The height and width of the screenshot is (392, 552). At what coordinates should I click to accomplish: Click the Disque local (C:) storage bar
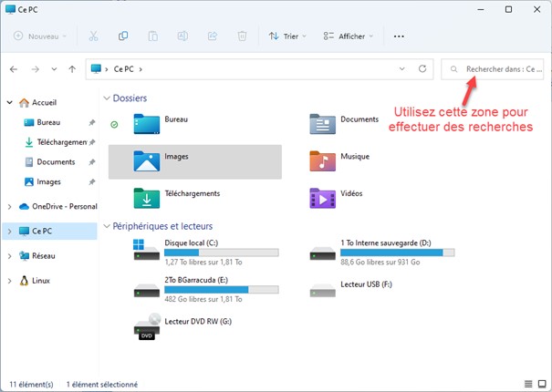(x=222, y=253)
